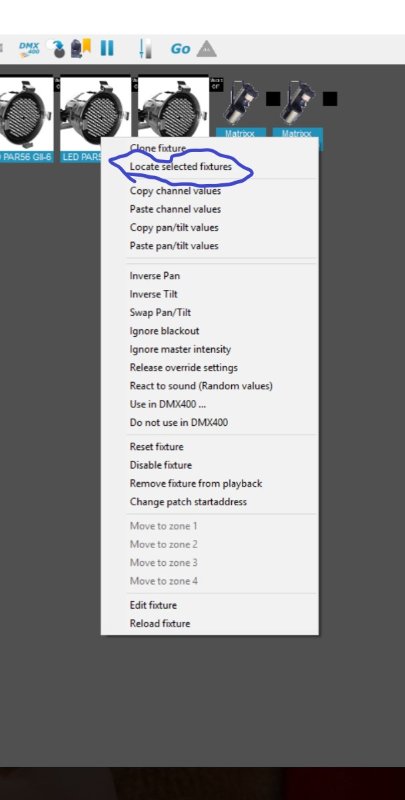Choose Edit fixture menu entry
This screenshot has height=800, width=405.
tap(153, 605)
